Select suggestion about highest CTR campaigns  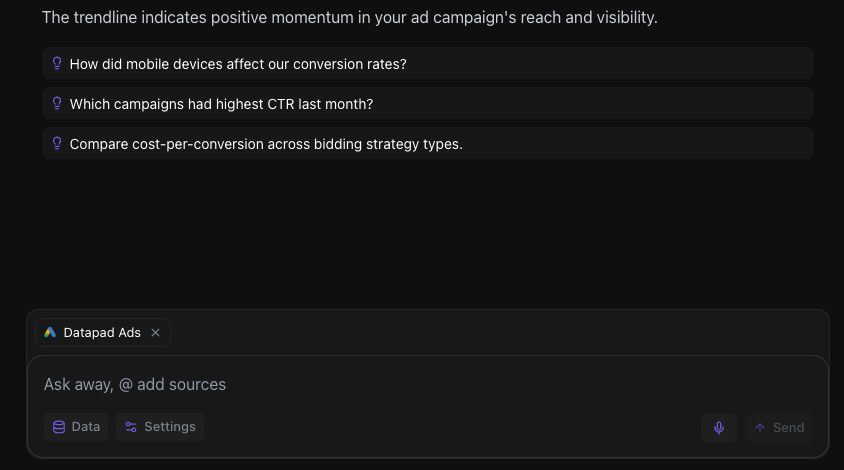click(x=427, y=103)
